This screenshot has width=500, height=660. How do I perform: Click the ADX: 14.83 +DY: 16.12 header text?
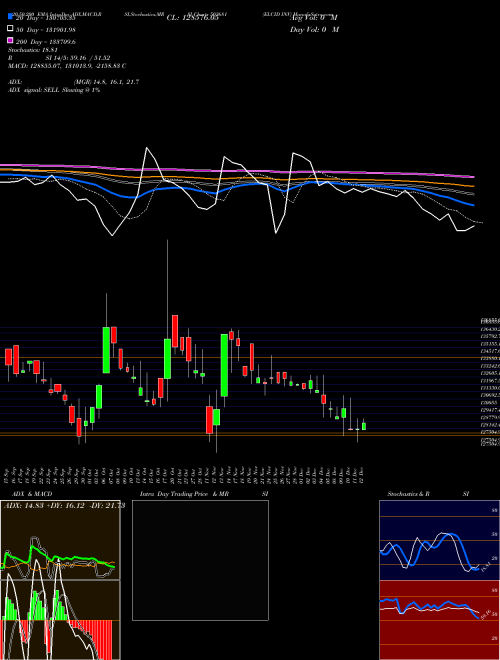64,506
